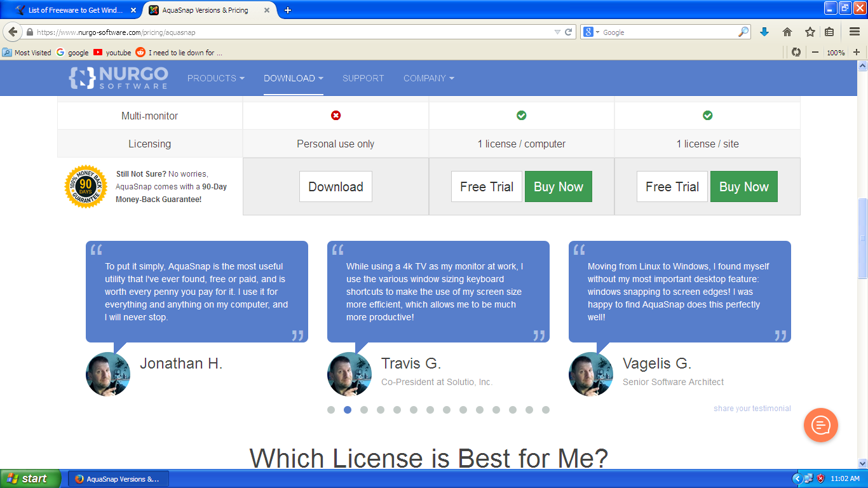Click the search magnifier icon in search box
Image resolution: width=868 pixels, height=488 pixels.
(743, 32)
